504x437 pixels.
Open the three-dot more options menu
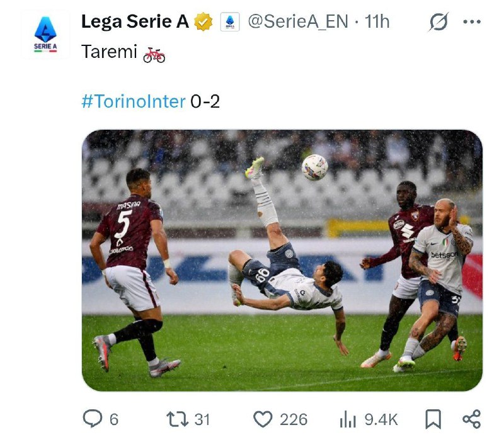pyautogui.click(x=471, y=22)
